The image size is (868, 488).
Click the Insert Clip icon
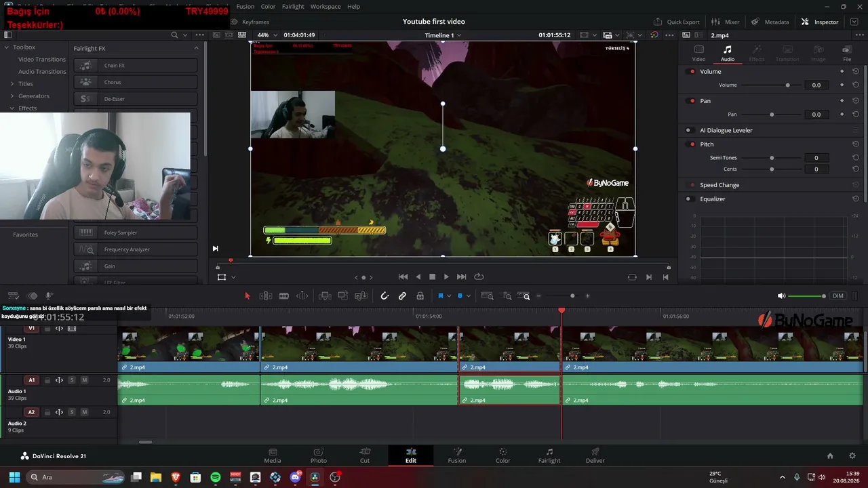pyautogui.click(x=325, y=296)
